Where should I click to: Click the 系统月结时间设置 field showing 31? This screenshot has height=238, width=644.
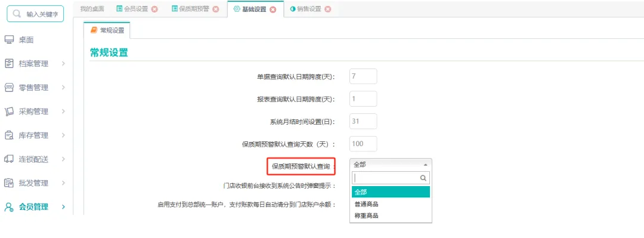(363, 121)
